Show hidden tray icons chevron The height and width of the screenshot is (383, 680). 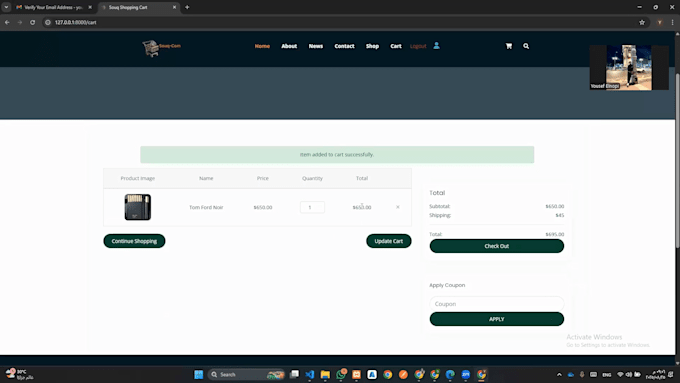click(x=559, y=374)
